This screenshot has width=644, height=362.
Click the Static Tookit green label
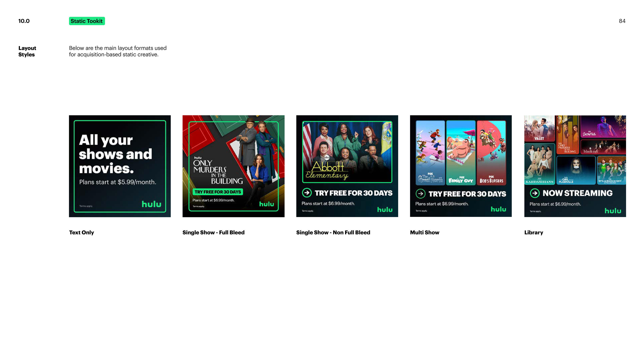(x=87, y=21)
